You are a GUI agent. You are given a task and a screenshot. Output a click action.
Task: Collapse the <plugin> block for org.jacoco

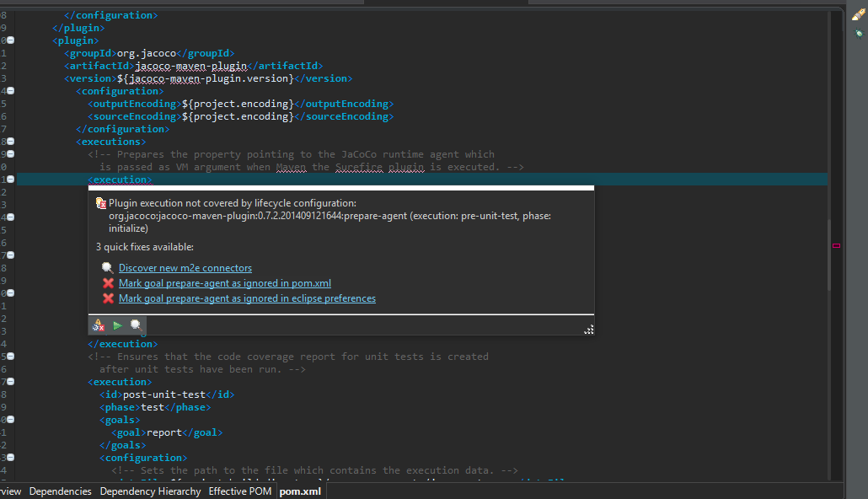click(x=10, y=40)
